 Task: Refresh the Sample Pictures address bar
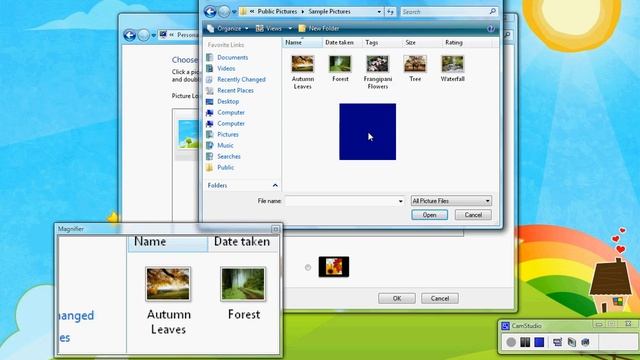click(391, 12)
